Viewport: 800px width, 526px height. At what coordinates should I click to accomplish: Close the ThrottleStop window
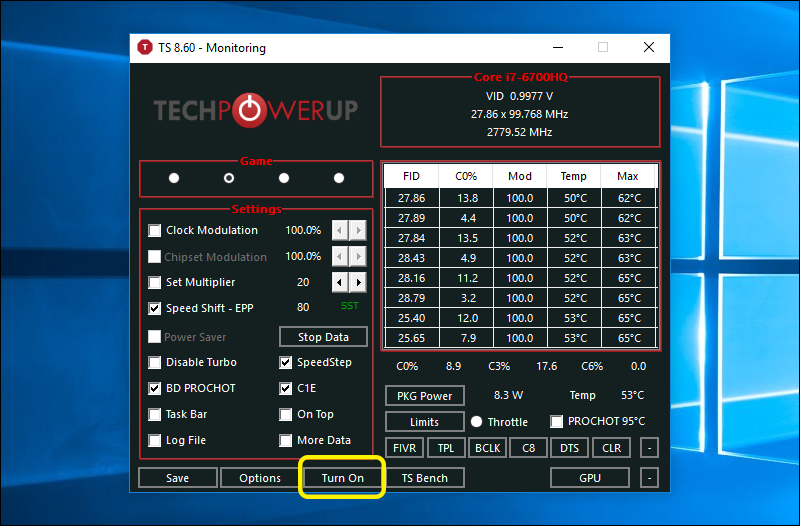[x=649, y=47]
